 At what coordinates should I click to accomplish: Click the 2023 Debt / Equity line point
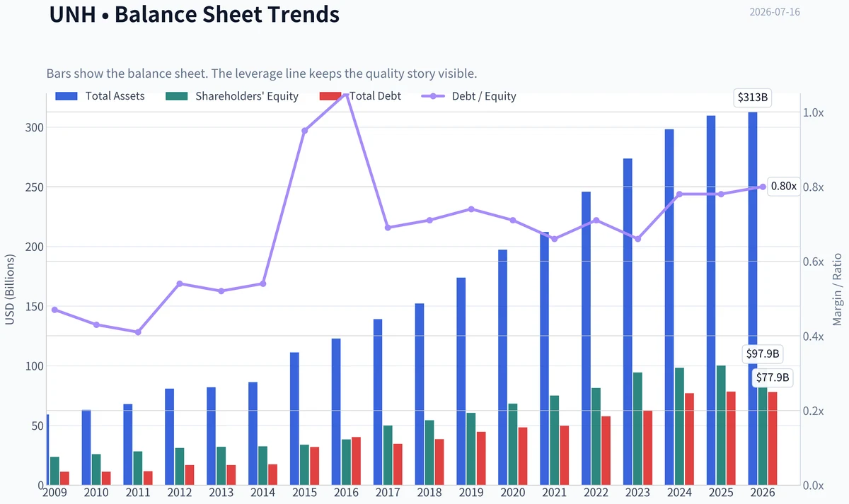(637, 239)
